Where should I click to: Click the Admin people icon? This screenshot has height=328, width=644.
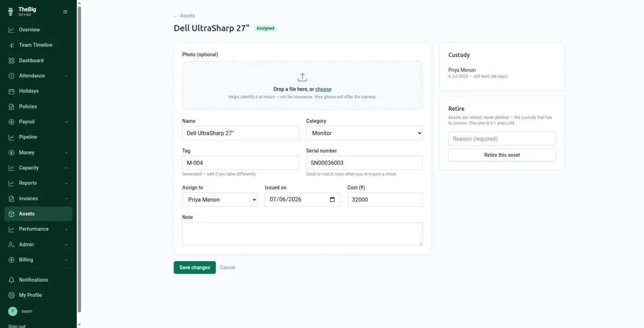[x=11, y=245]
